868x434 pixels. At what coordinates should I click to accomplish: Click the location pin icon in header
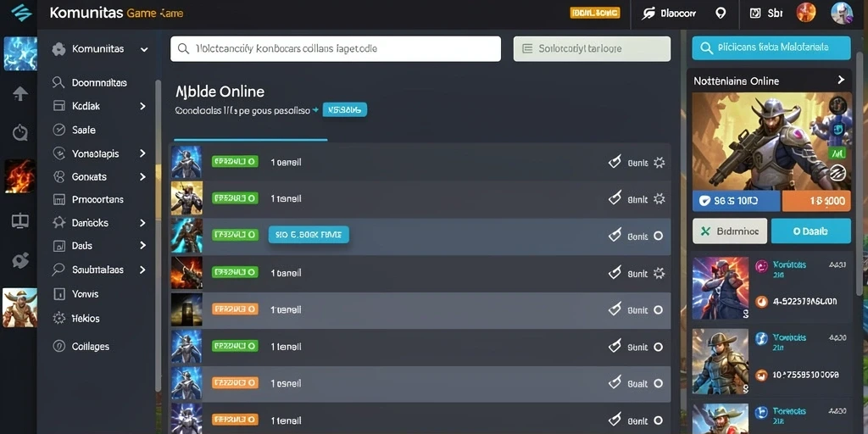tap(721, 13)
